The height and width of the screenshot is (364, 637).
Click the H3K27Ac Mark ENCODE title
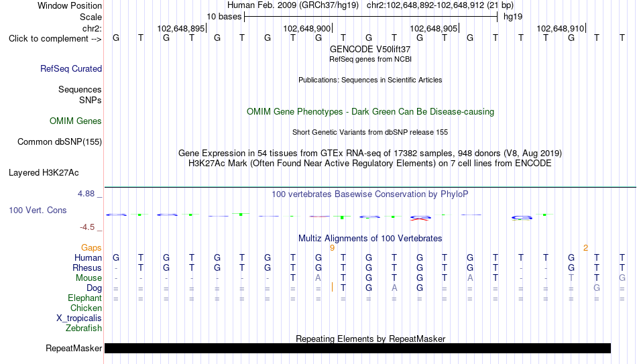coord(370,164)
